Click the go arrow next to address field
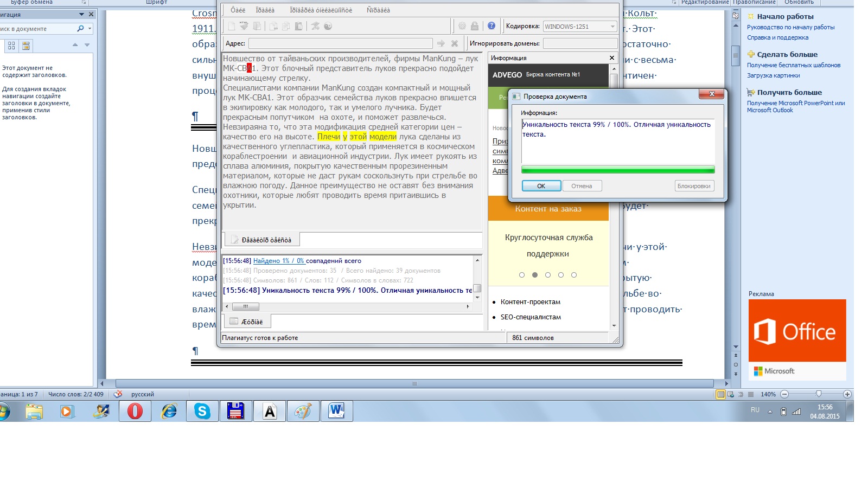This screenshot has width=868, height=488. 441,43
